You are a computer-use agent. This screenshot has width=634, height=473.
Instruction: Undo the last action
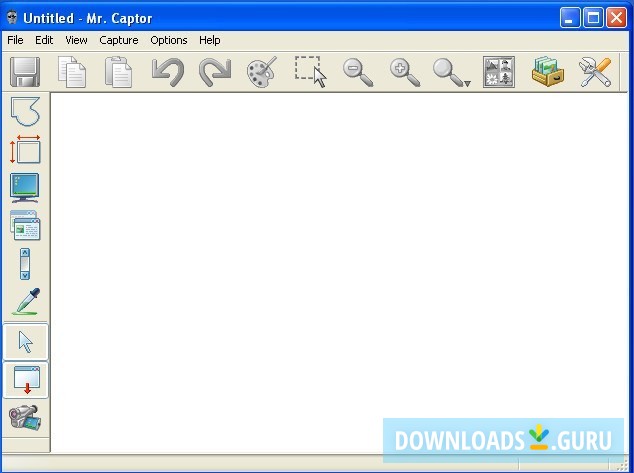pyautogui.click(x=168, y=72)
